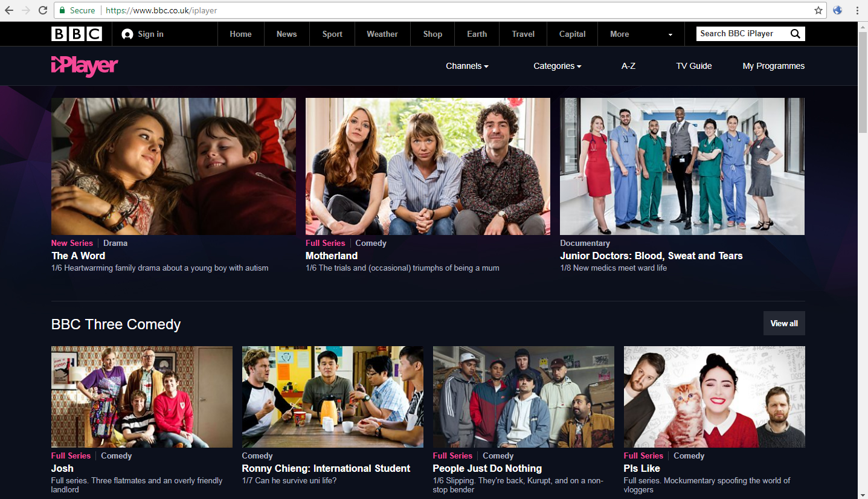
Task: Click the browser address bar URL
Action: (161, 10)
